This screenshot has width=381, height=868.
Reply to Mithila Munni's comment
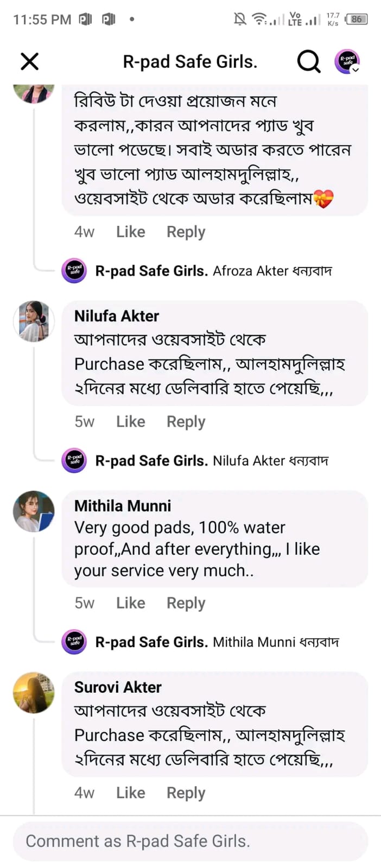click(x=186, y=603)
